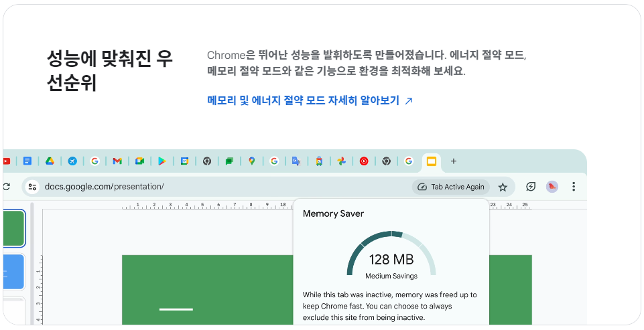Open the Google Meet camera tab

(139, 161)
